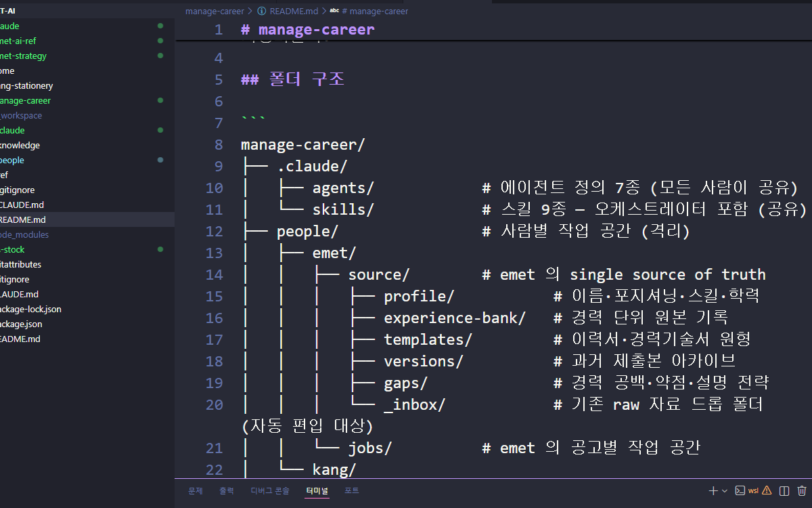Screen dimensions: 812x508
Task: Click 'kang/' in the editor
Action: [334, 469]
